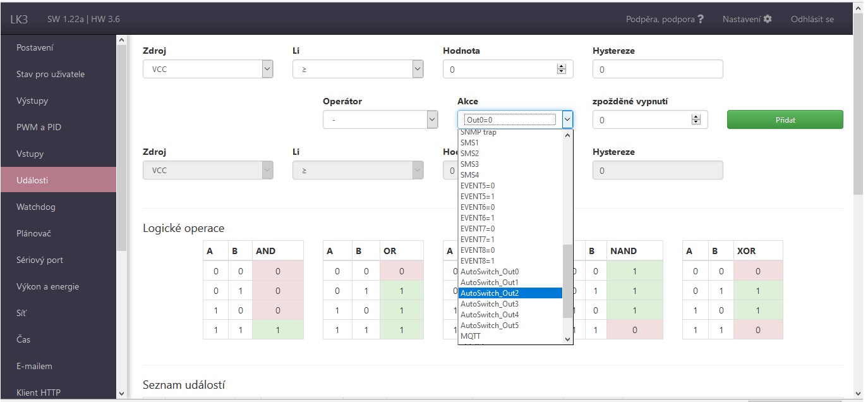Image resolution: width=868 pixels, height=402 pixels.
Task: Click the Hodnota stepper arrows
Action: pos(561,70)
